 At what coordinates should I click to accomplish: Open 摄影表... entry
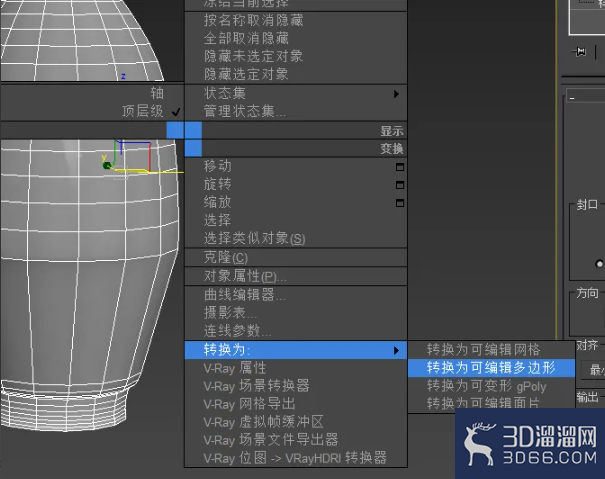(x=230, y=313)
